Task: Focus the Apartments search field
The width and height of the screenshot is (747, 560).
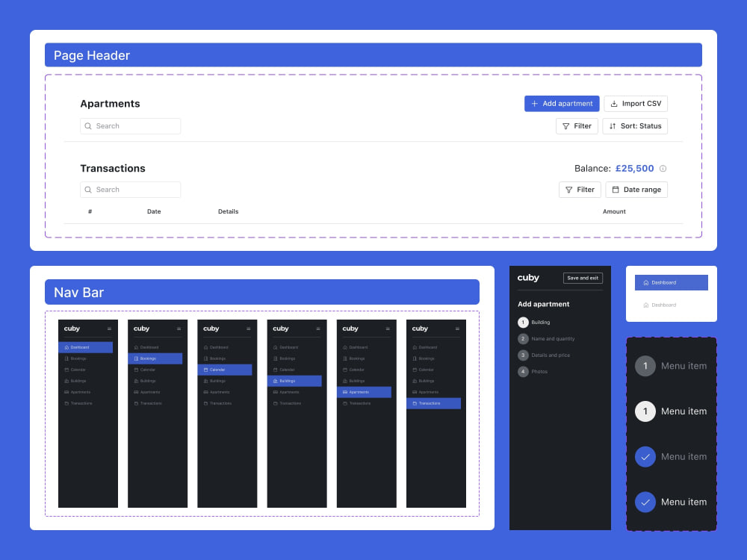Action: [x=130, y=126]
